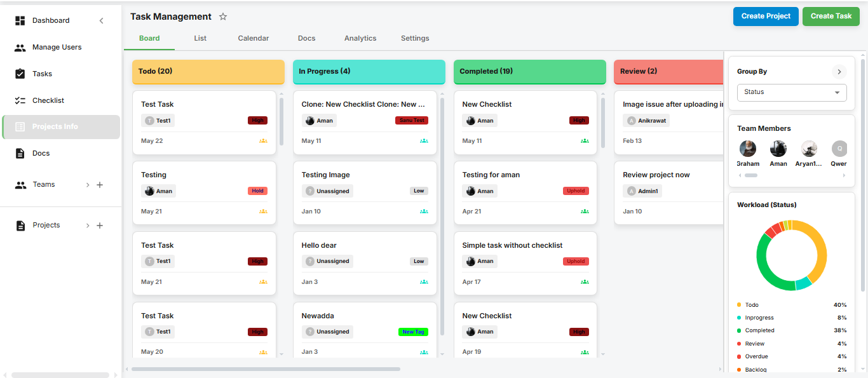Click the Completed (19) column header
The height and width of the screenshot is (378, 868).
[x=530, y=72]
